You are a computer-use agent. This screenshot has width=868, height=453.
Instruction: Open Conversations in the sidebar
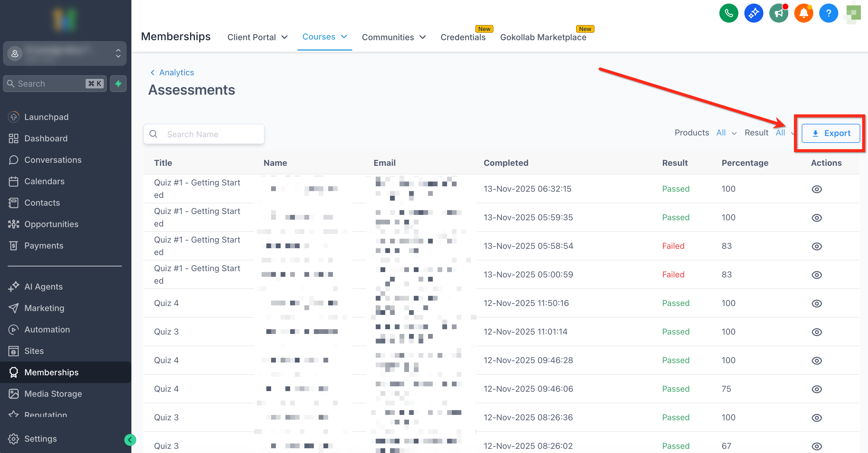[x=53, y=160]
